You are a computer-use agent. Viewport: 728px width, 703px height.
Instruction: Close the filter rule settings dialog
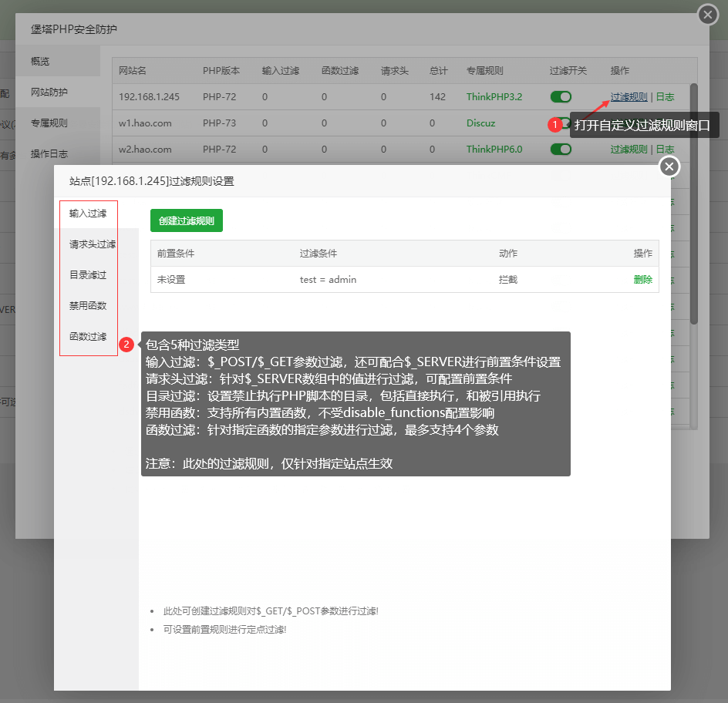coord(669,166)
